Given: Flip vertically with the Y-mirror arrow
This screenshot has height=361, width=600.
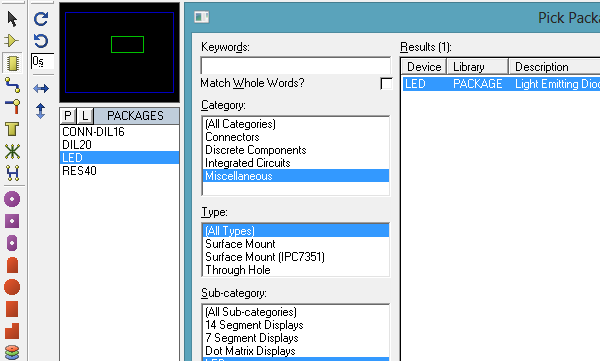Looking at the screenshot, I should 41,111.
